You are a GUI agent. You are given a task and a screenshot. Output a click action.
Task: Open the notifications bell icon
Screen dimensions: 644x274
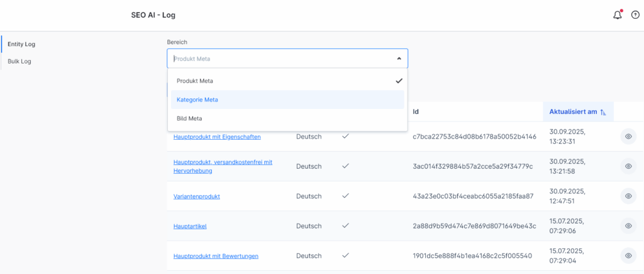click(617, 15)
